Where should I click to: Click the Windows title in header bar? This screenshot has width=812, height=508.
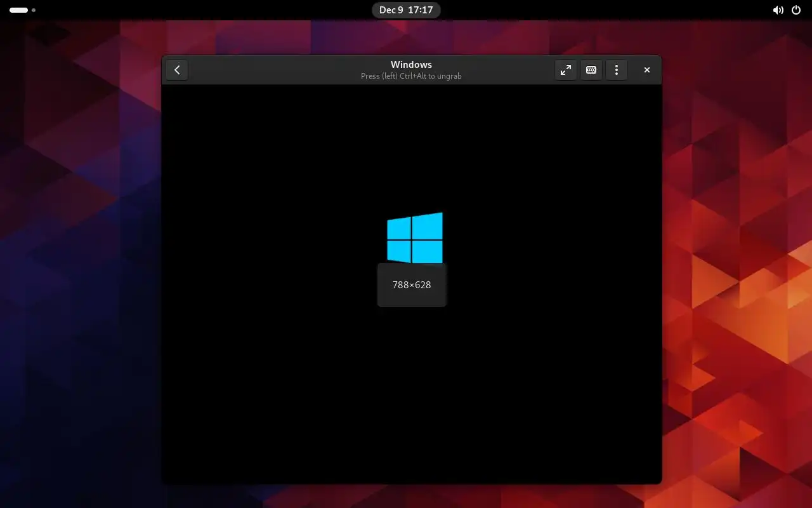click(411, 65)
